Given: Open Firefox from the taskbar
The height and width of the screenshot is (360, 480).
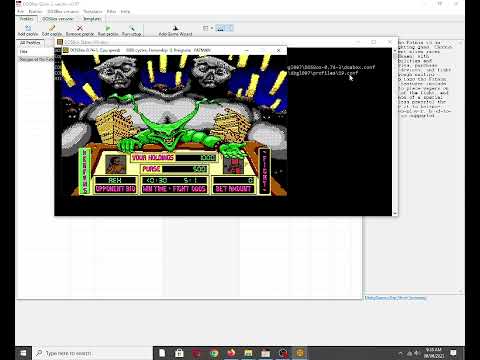Looking at the screenshot, I should coord(231,353).
